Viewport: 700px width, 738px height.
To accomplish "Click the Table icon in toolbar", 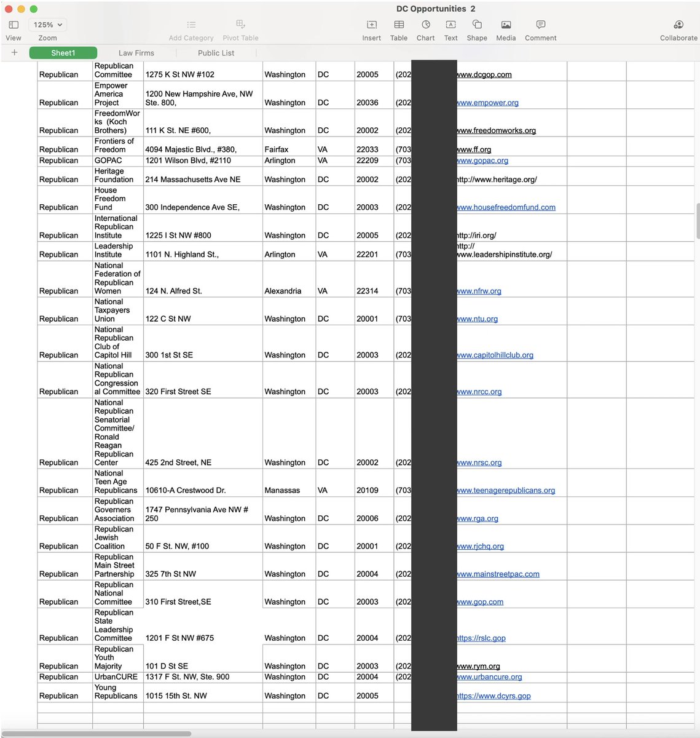I will coord(399,25).
